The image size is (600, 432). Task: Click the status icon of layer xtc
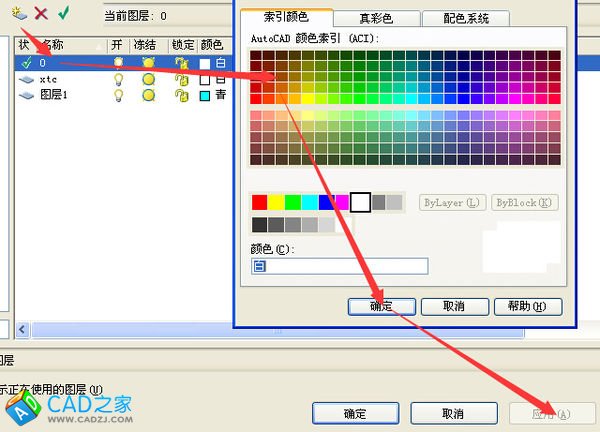click(26, 79)
